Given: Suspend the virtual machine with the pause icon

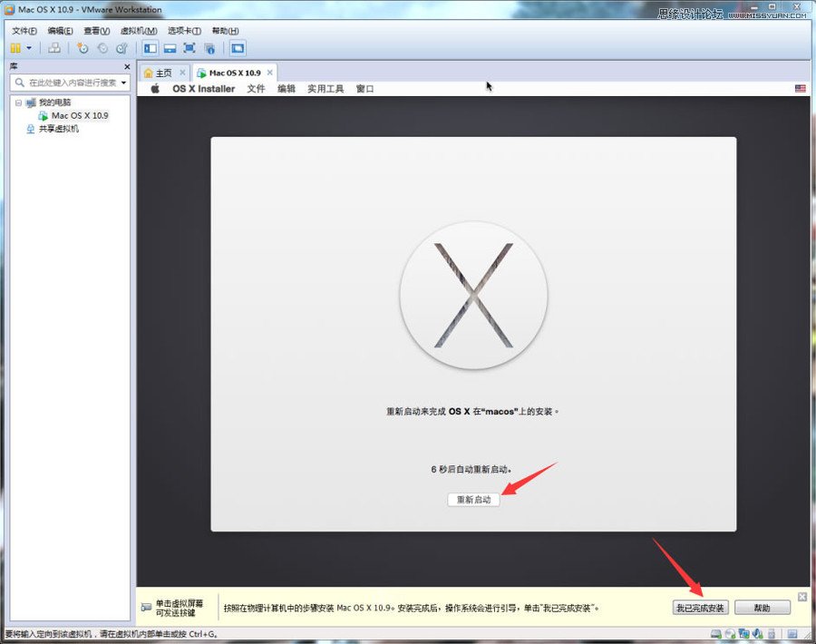Looking at the screenshot, I should (15, 48).
